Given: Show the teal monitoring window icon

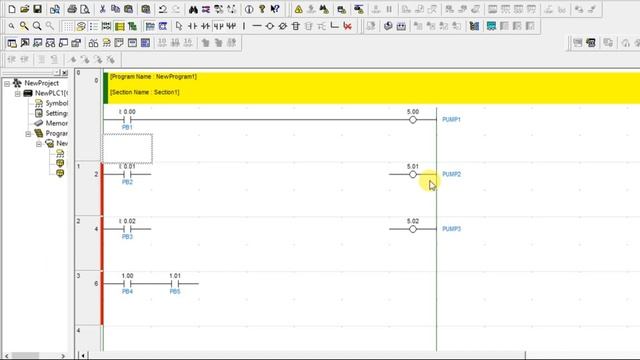Looking at the screenshot, I should [491, 26].
